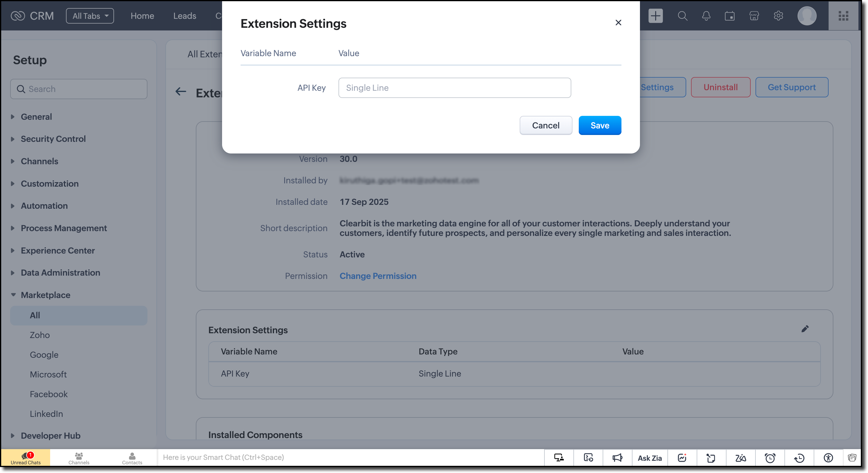Open the announcements megaphone icon in bottom bar
Screen dimensions: 868x473
(x=617, y=457)
